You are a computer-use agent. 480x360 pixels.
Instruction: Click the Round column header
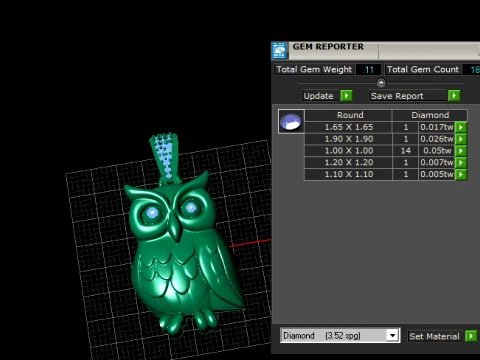click(x=348, y=115)
